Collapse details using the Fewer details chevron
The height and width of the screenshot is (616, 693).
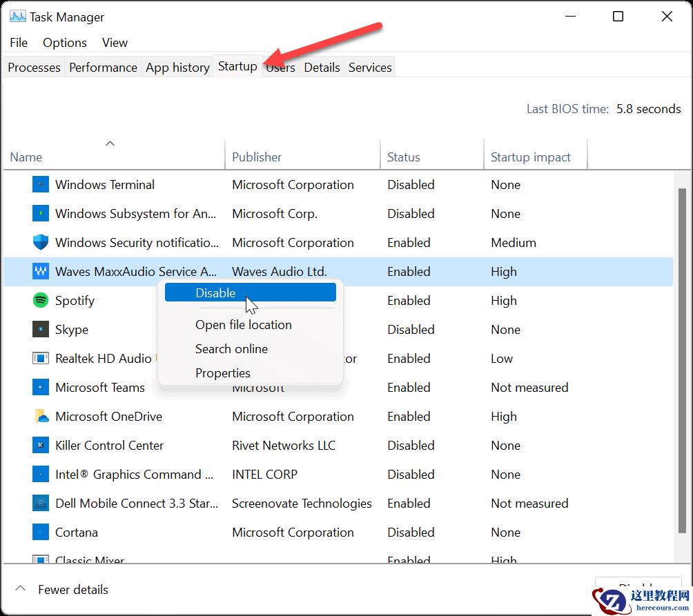20,589
